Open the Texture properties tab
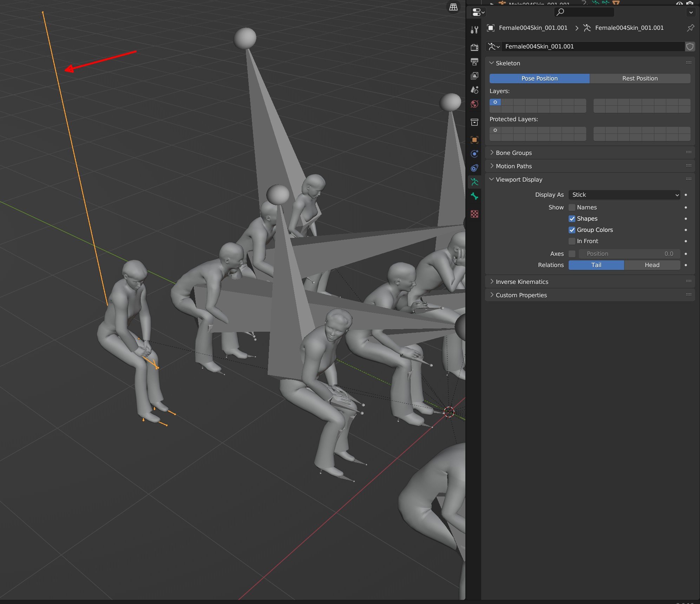 click(475, 214)
